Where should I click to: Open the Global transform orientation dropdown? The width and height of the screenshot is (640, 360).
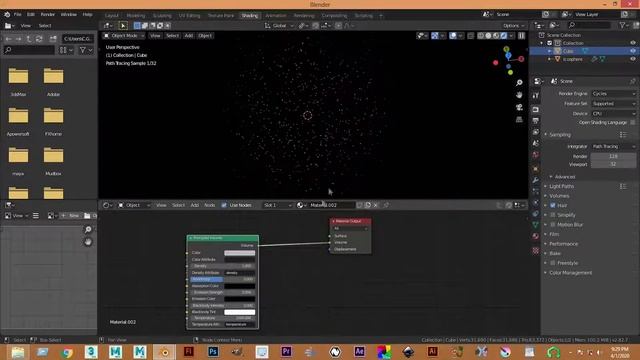[x=279, y=26]
